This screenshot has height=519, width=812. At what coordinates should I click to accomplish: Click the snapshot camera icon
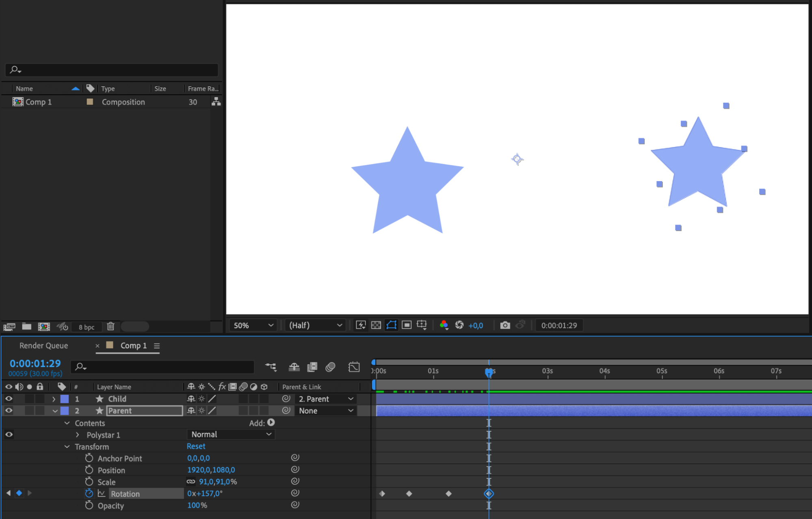(505, 325)
